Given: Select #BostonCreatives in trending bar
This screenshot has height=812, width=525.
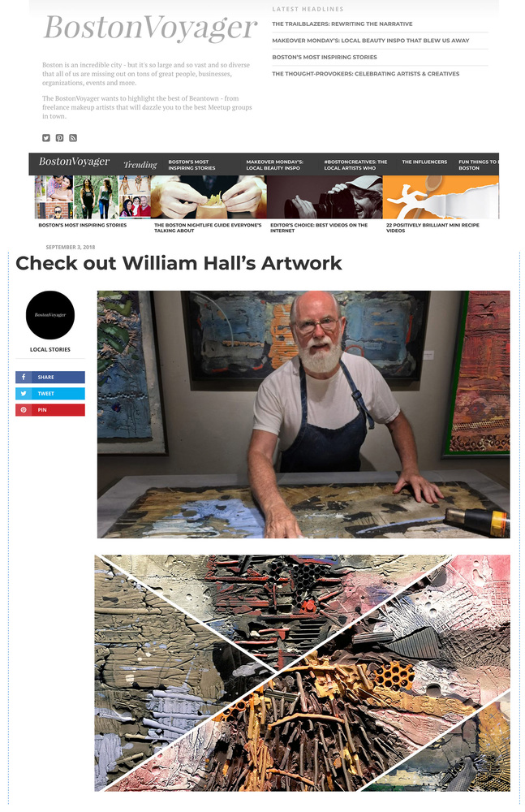Looking at the screenshot, I should [x=355, y=165].
